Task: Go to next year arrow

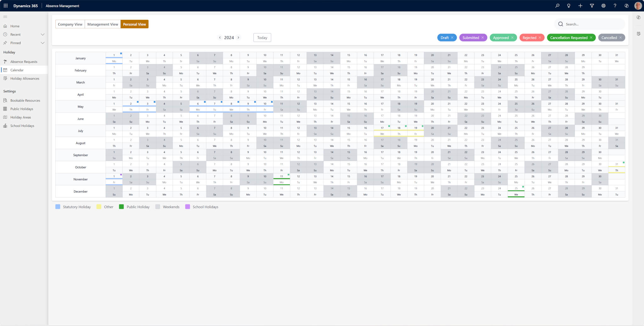Action: pyautogui.click(x=238, y=38)
